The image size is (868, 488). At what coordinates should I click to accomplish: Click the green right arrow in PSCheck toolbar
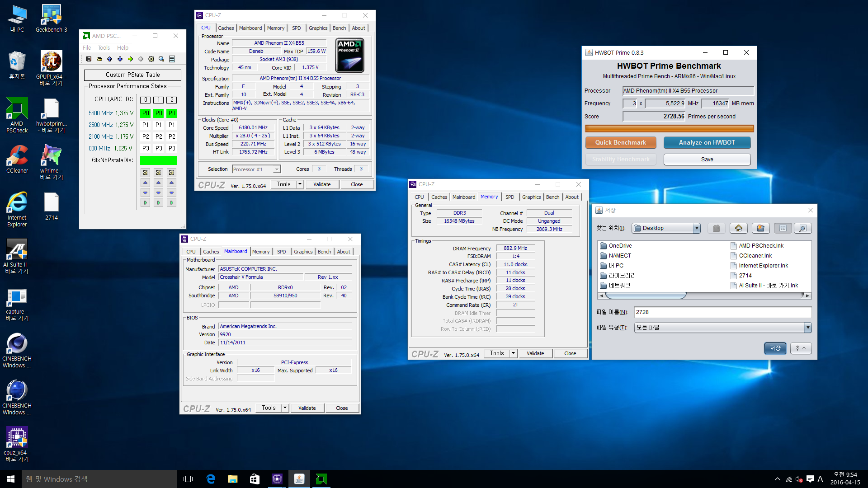pos(130,59)
